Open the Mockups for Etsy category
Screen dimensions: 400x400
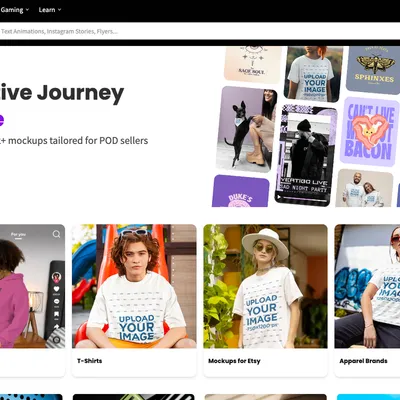coord(265,300)
